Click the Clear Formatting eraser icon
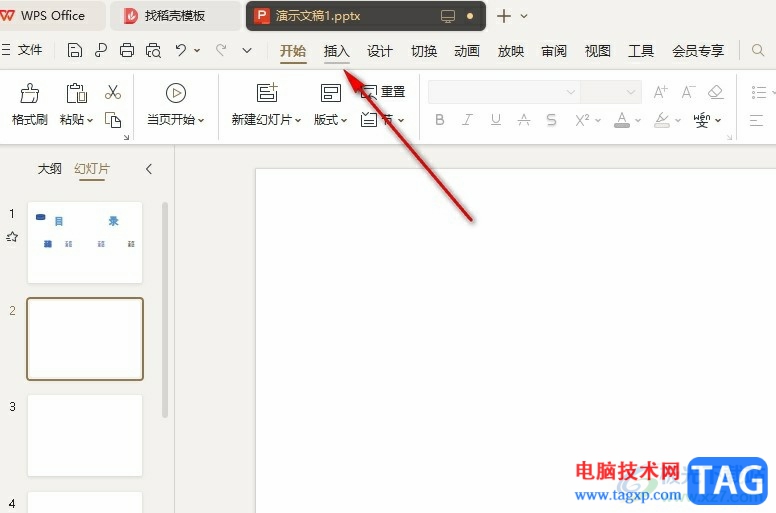The width and height of the screenshot is (776, 513). [x=716, y=92]
